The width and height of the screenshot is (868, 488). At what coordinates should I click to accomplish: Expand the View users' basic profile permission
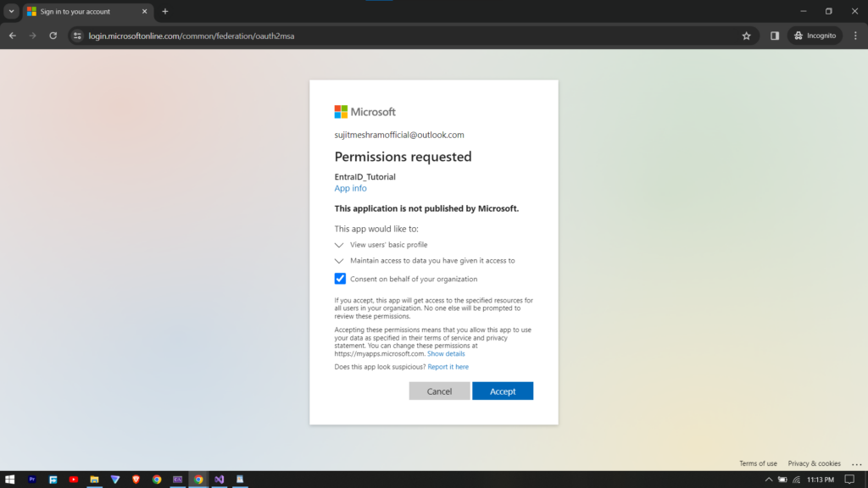pos(339,245)
